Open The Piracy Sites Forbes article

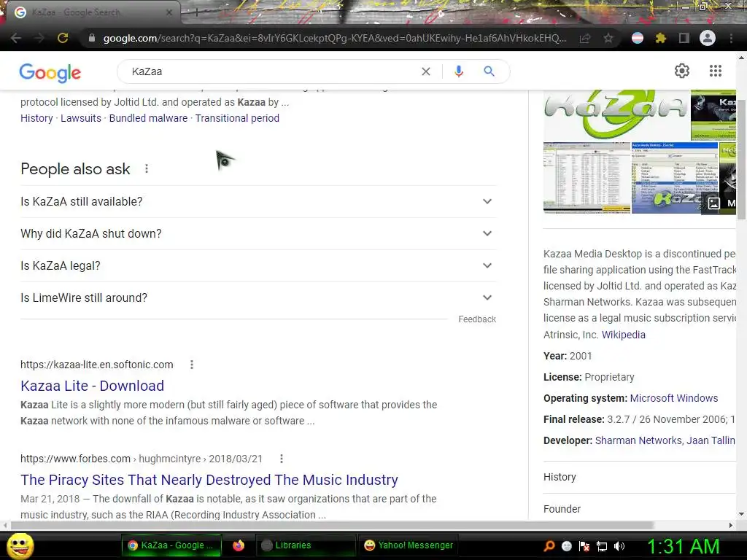coord(209,480)
